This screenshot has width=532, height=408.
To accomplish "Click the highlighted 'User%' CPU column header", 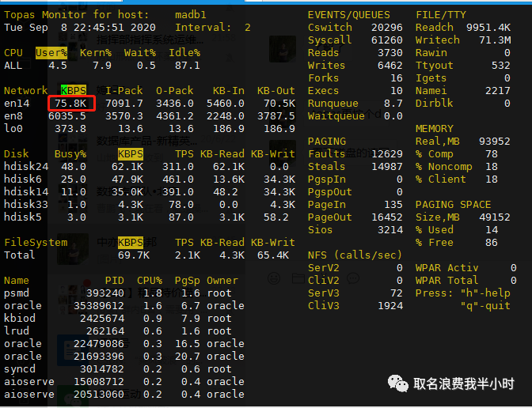I will [51, 53].
